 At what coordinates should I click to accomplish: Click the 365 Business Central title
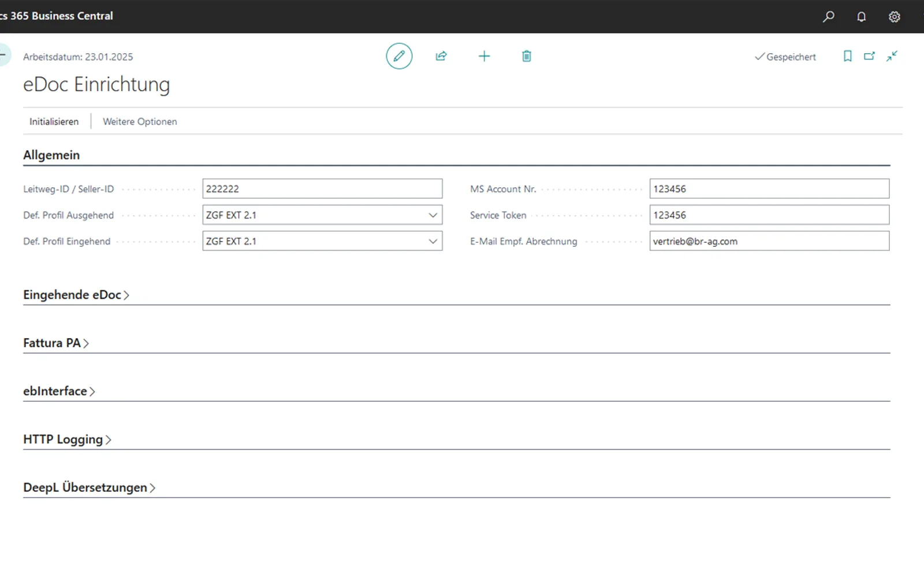pos(62,16)
